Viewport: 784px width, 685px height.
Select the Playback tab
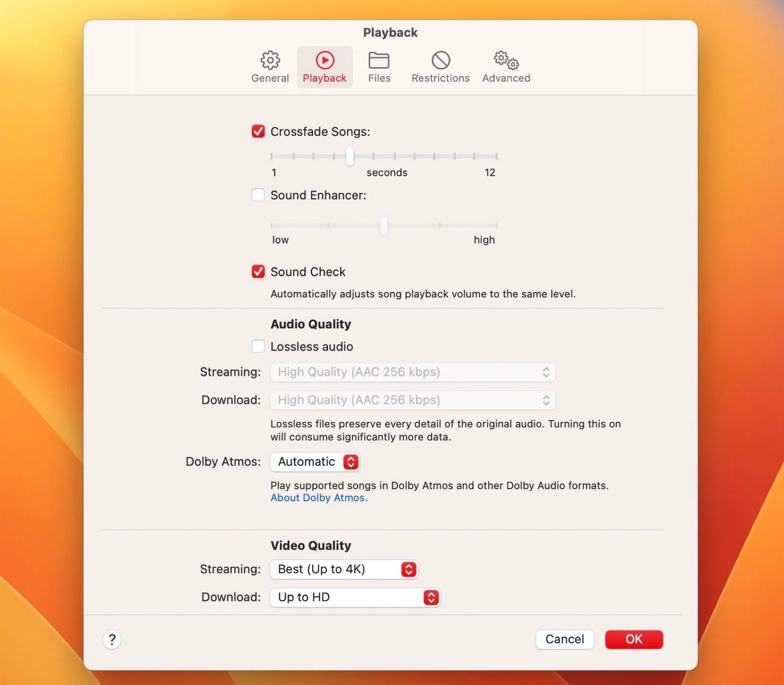324,67
